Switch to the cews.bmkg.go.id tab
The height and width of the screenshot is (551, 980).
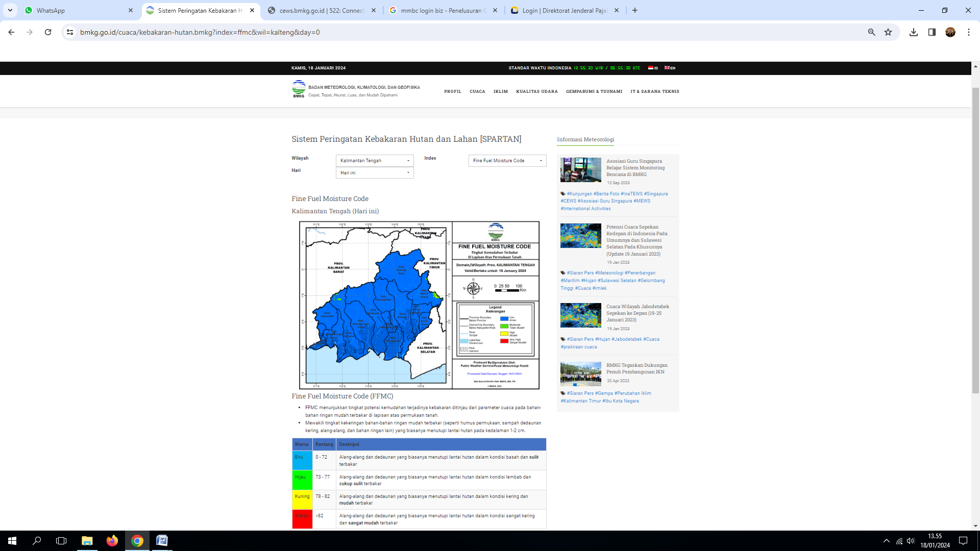tap(322, 10)
